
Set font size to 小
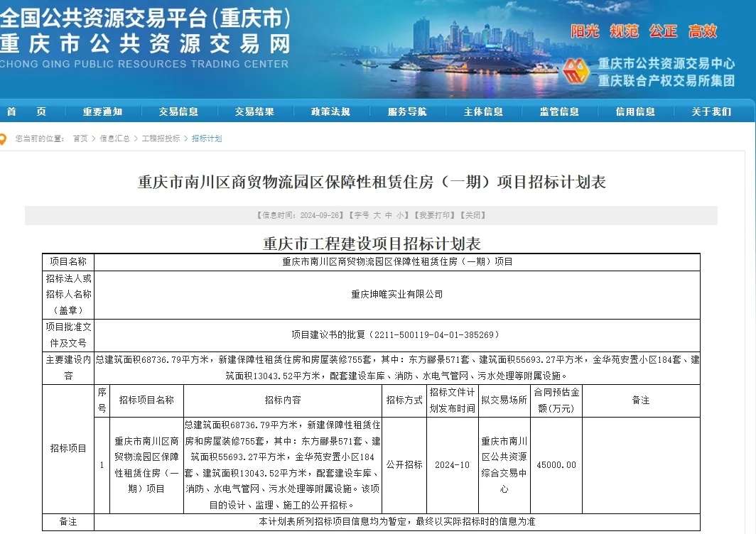(x=400, y=215)
